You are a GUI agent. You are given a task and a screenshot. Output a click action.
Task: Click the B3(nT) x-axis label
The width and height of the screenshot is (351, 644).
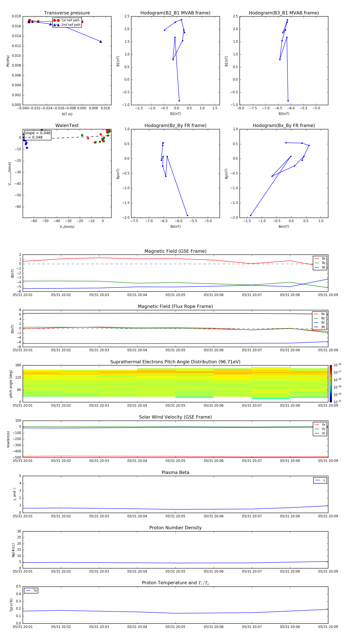284,114
